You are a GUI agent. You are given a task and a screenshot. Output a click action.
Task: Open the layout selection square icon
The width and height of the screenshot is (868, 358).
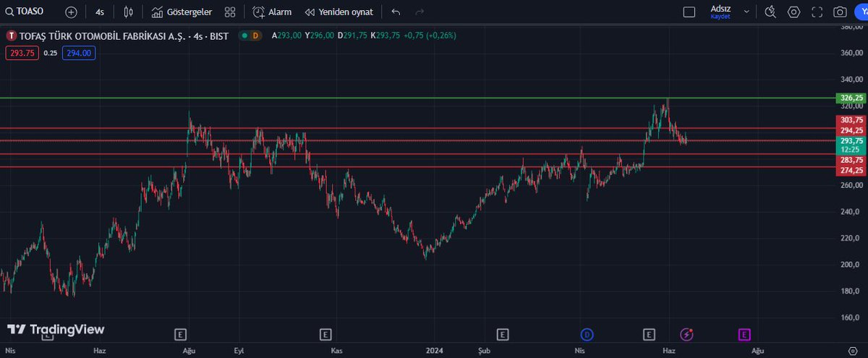click(689, 12)
